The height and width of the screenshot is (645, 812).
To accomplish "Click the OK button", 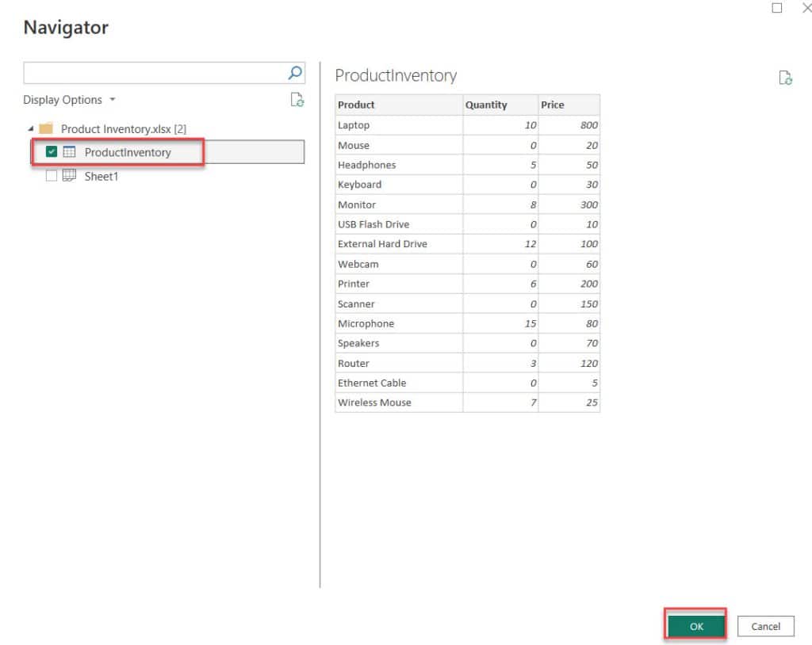I will 696,626.
